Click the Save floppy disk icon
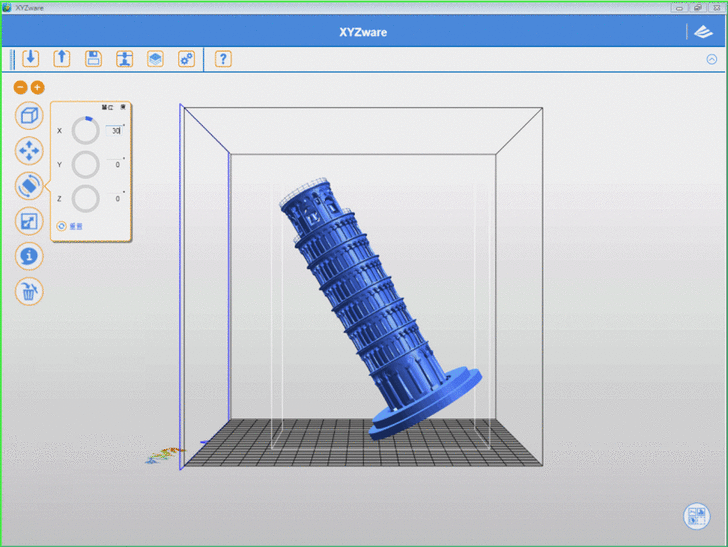The width and height of the screenshot is (728, 547). [x=93, y=58]
